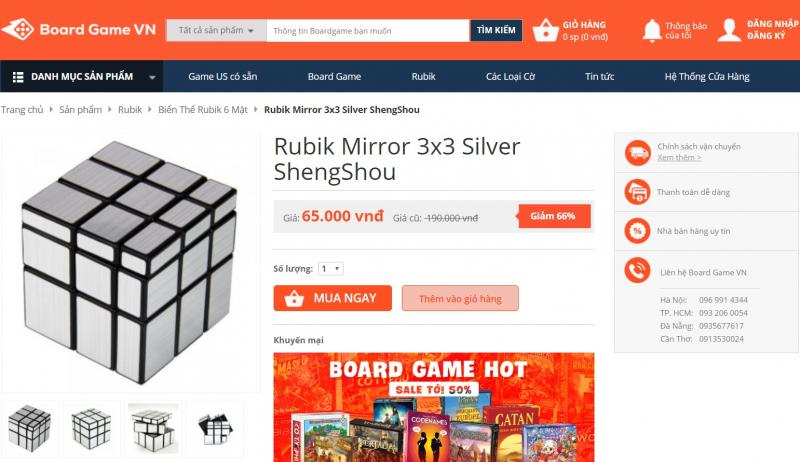Select the third mirror cube thumbnail
Image resolution: width=800 pixels, height=462 pixels.
tap(153, 428)
